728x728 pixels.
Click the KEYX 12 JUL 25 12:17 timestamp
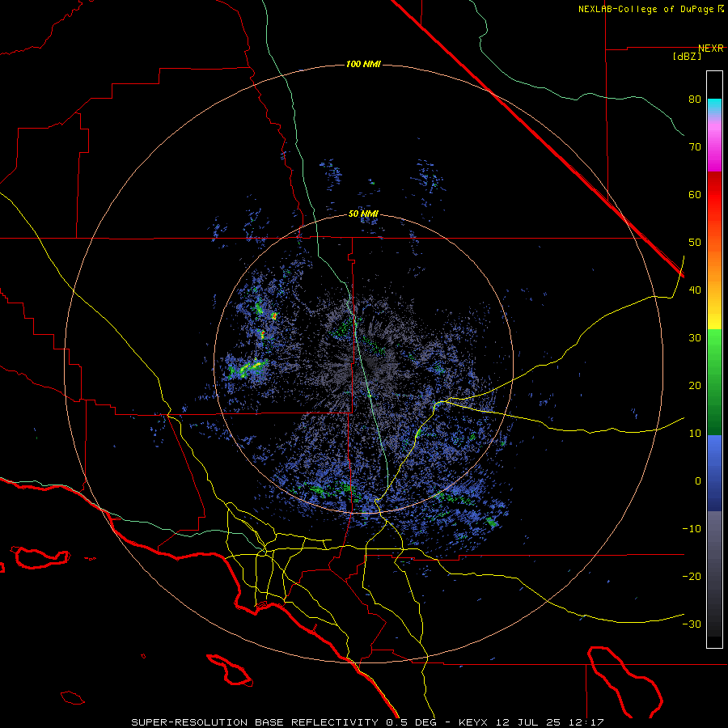(531, 722)
